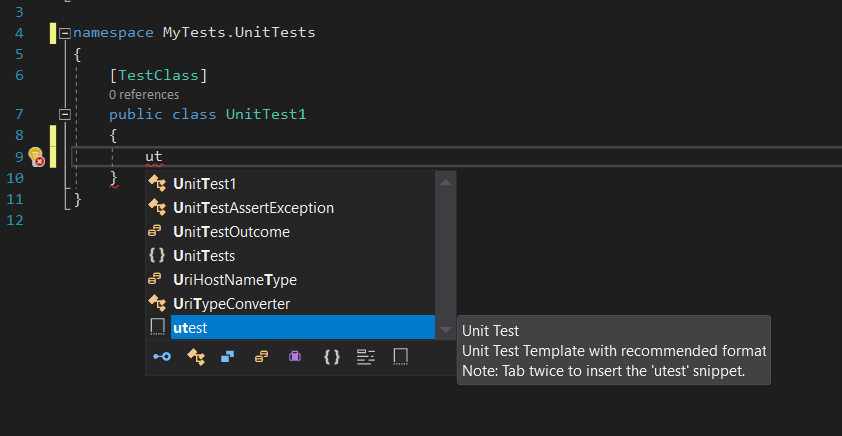The image size is (842, 436).
Task: Click the class keyword in the declaration
Action: [x=194, y=114]
